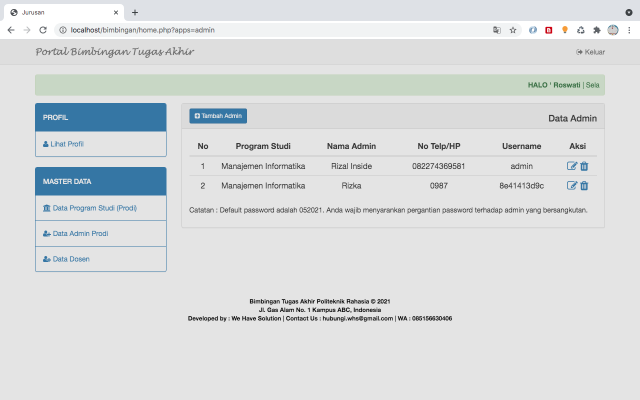Click the Keluar logout link
The image size is (640, 400).
591,52
